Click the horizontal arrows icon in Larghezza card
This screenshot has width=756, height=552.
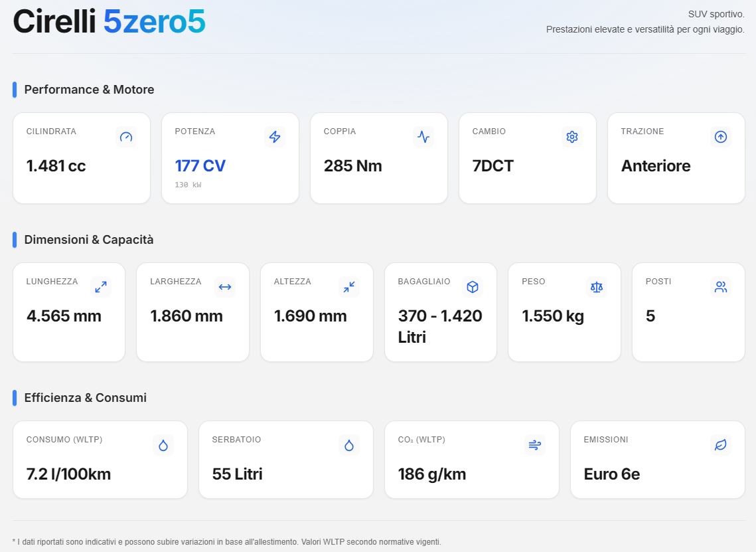[225, 287]
